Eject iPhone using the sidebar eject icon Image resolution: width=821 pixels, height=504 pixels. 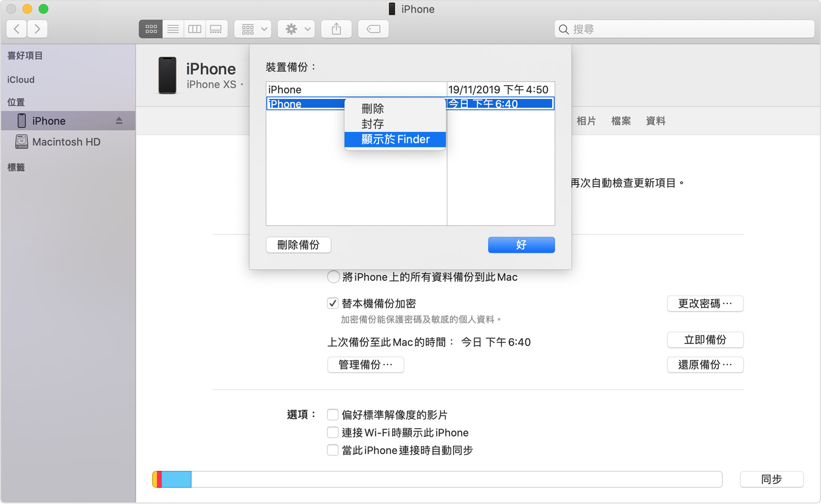(119, 121)
